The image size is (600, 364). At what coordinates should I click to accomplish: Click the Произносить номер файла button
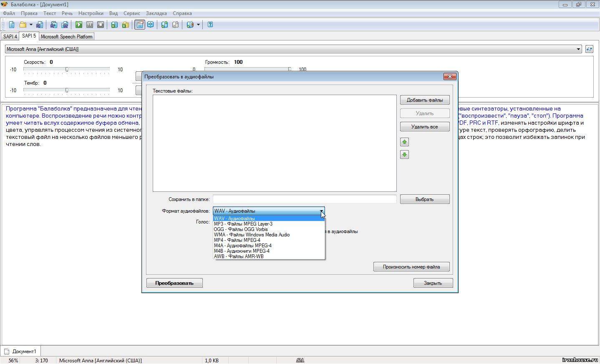[411, 267]
